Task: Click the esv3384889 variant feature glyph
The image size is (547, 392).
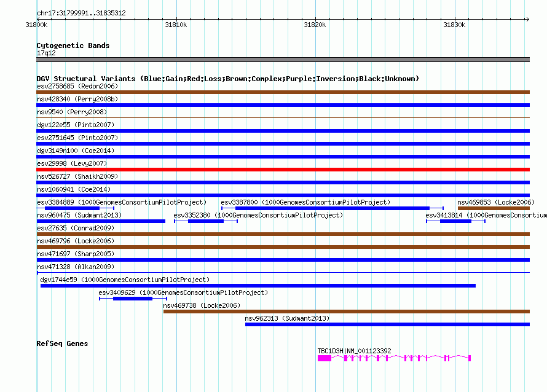Action: 76,208
